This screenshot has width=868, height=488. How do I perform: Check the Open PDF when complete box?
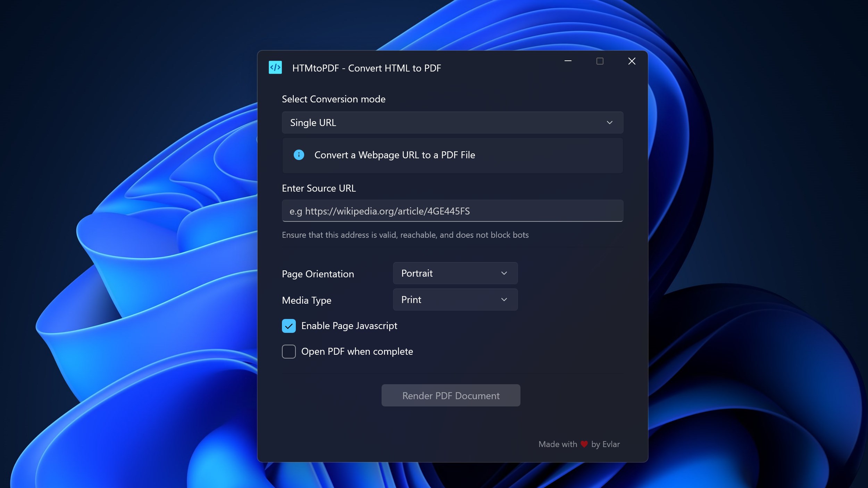pos(289,352)
